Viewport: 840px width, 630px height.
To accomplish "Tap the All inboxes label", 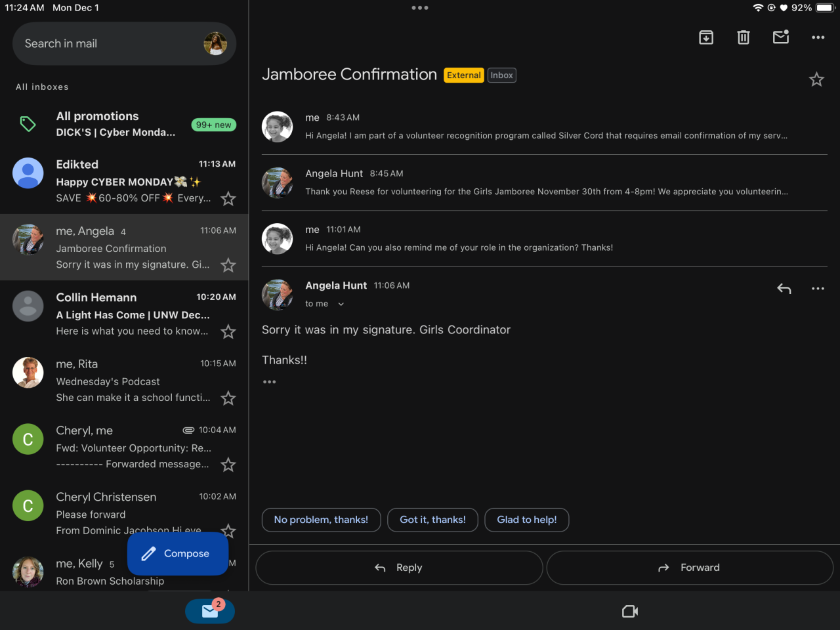I will click(x=42, y=87).
